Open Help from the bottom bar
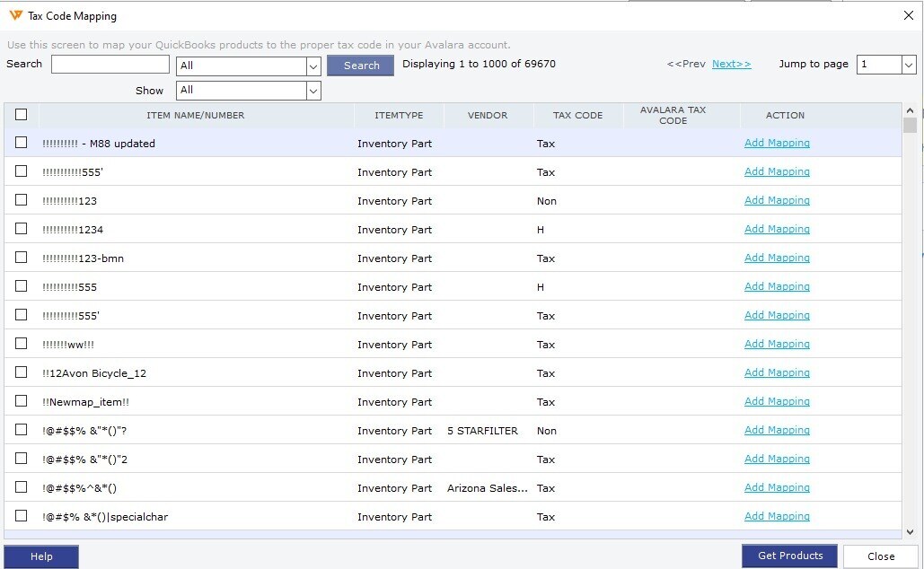The height and width of the screenshot is (569, 924). coord(41,556)
